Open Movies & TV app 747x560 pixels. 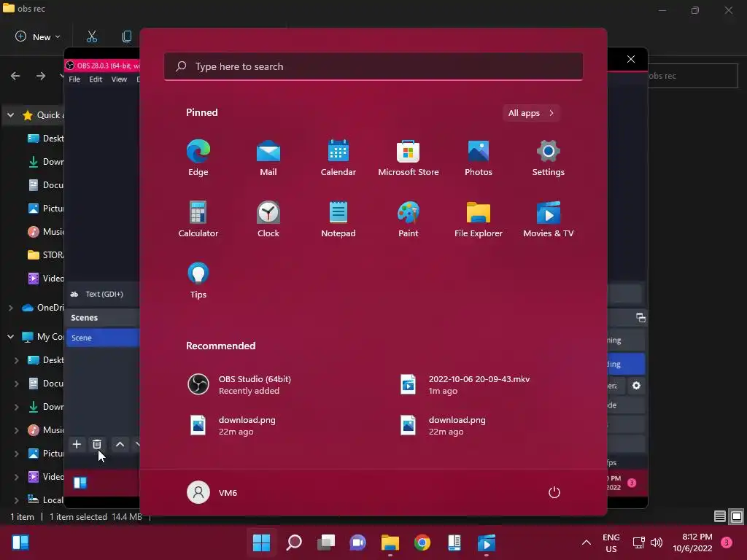[x=549, y=219]
